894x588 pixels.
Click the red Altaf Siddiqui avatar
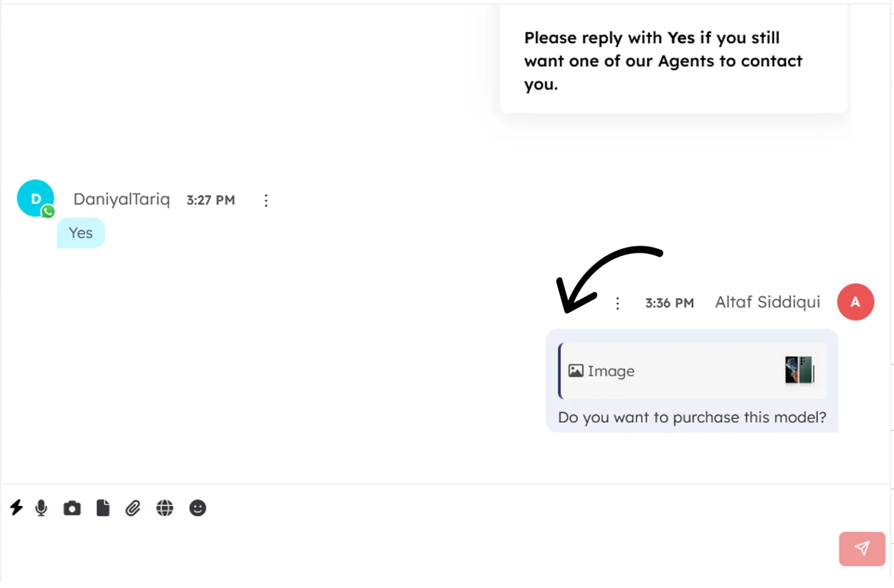click(x=855, y=302)
